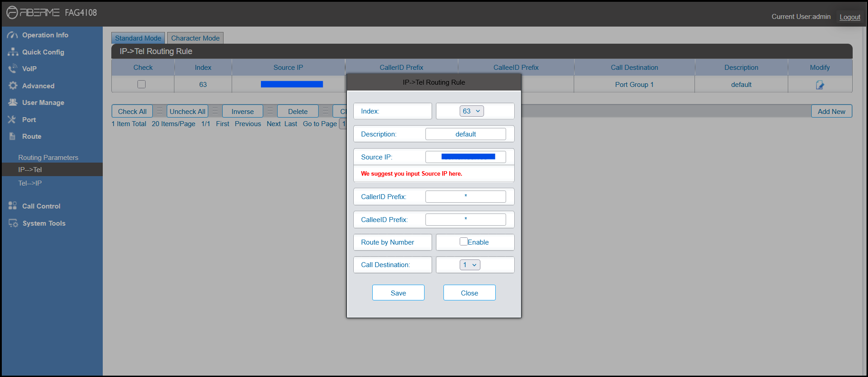The width and height of the screenshot is (868, 377).
Task: Click the VoIP phone icon
Action: click(13, 69)
